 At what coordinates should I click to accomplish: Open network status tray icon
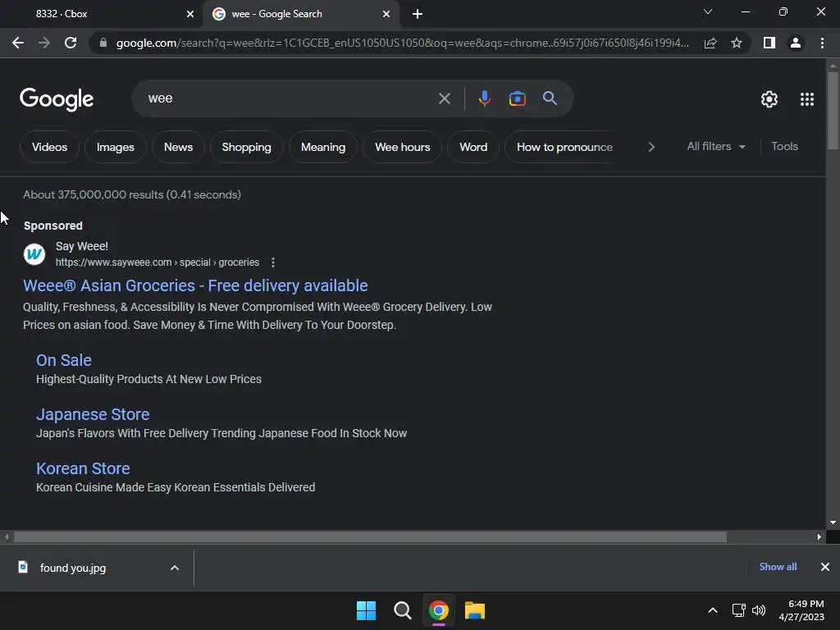739,610
